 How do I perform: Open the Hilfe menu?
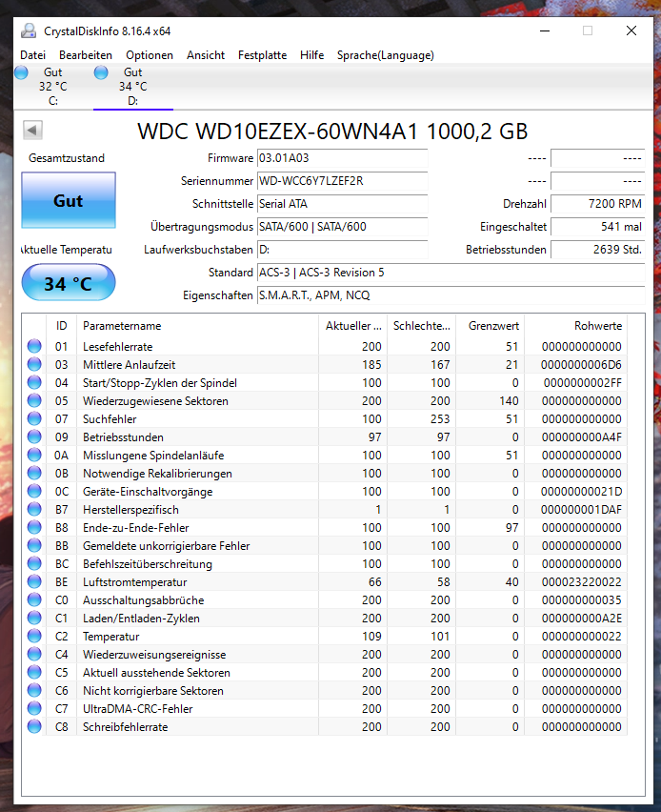(x=311, y=55)
